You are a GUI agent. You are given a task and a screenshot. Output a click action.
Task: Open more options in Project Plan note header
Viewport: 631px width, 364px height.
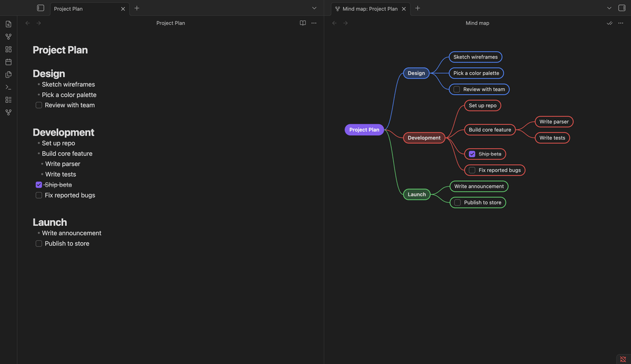coord(314,23)
